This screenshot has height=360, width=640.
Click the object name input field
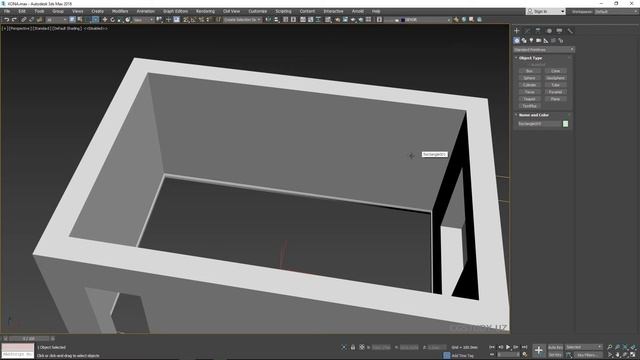coord(540,124)
